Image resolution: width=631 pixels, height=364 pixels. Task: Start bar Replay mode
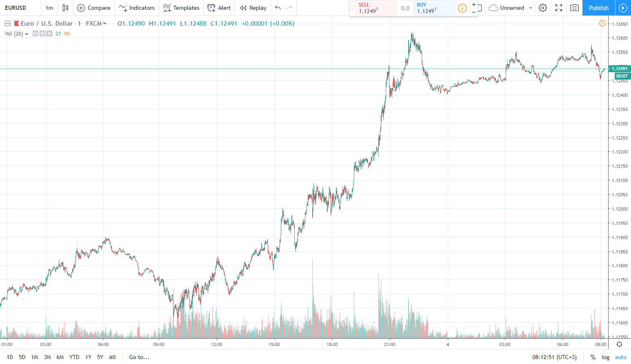253,8
